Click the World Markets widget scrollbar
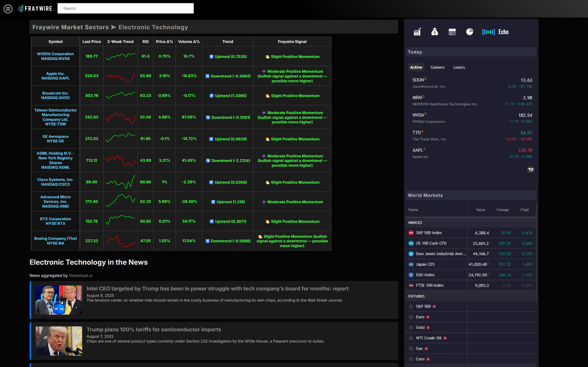 536,252
